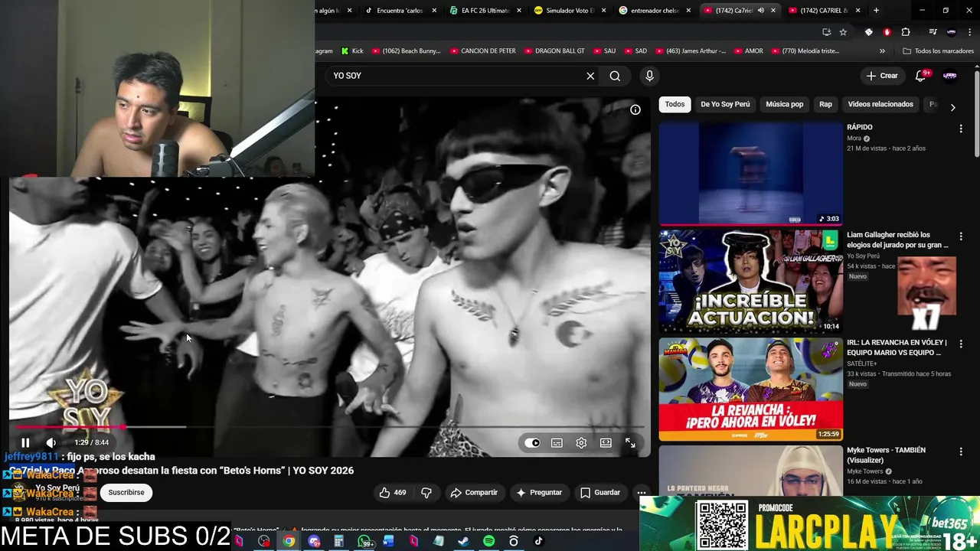
Task: Enter fullscreen mode in the player
Action: click(630, 442)
